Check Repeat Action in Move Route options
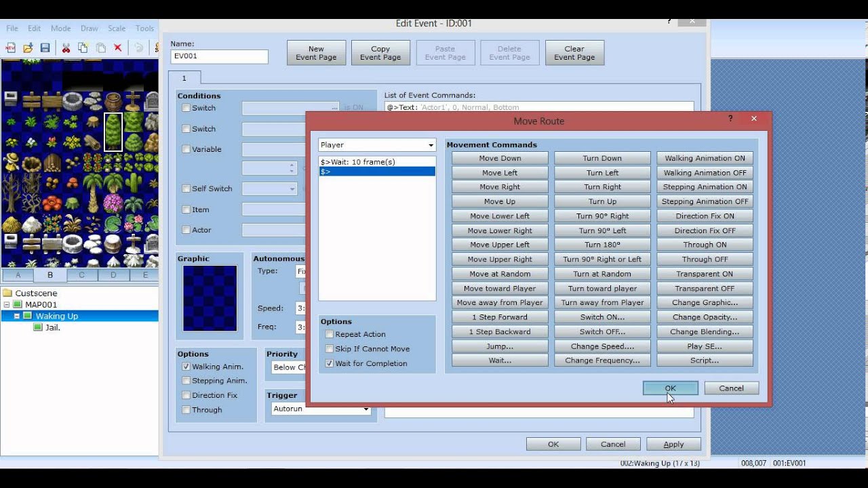 click(x=330, y=334)
